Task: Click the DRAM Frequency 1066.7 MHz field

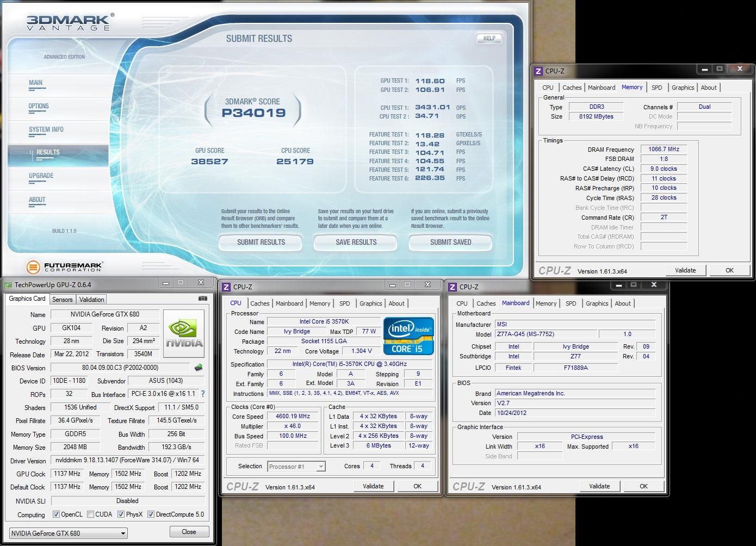Action: [664, 149]
